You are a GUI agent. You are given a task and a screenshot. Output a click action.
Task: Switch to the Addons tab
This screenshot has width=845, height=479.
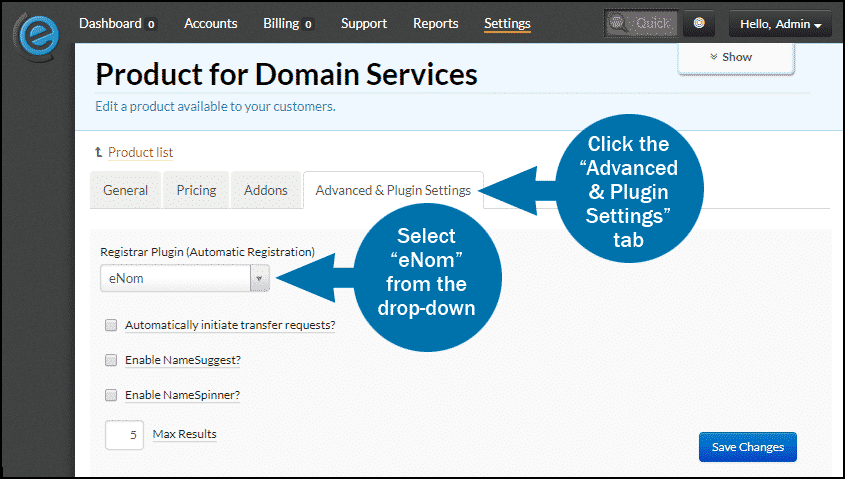[266, 190]
